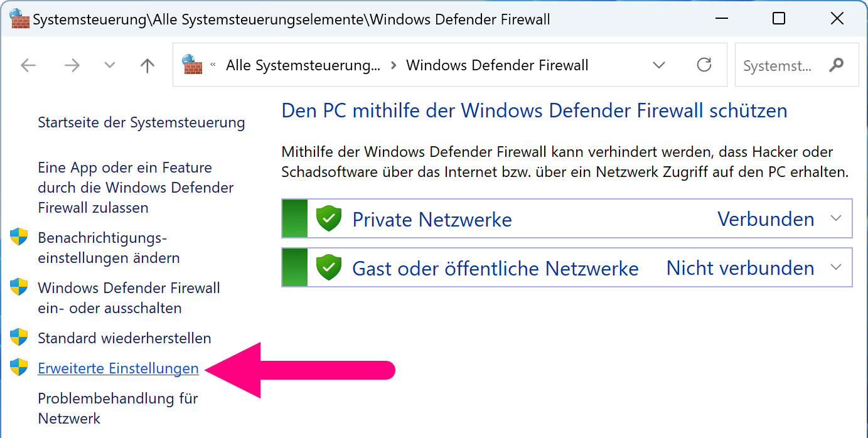Click the shield icon next to Erweiterte Einstellungen
This screenshot has width=868, height=438.
[19, 368]
